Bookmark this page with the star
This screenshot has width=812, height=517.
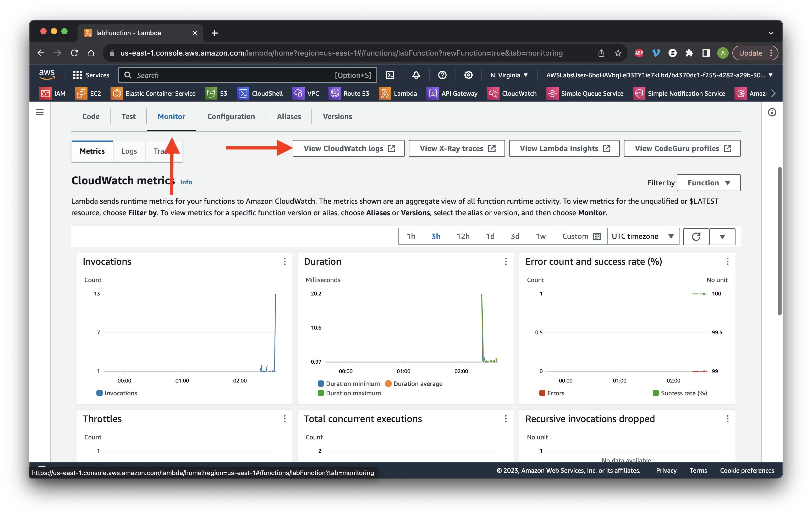pyautogui.click(x=618, y=53)
